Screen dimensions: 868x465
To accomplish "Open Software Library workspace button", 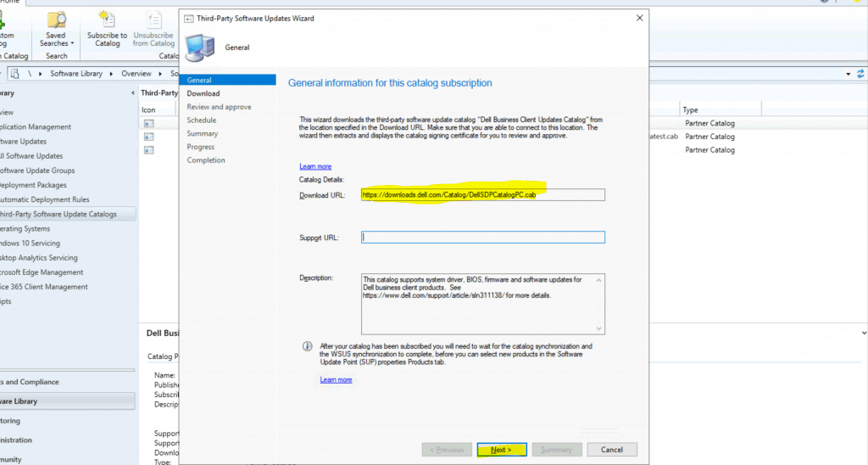I will coord(68,401).
